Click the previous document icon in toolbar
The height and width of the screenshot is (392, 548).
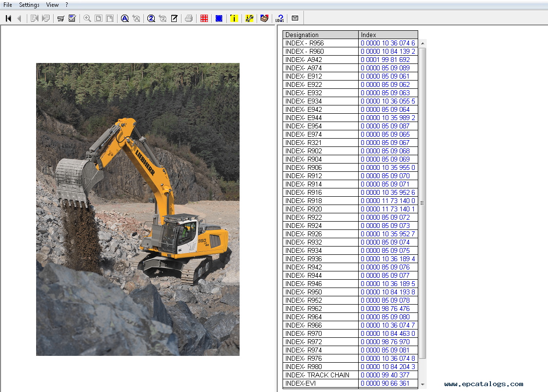34,19
